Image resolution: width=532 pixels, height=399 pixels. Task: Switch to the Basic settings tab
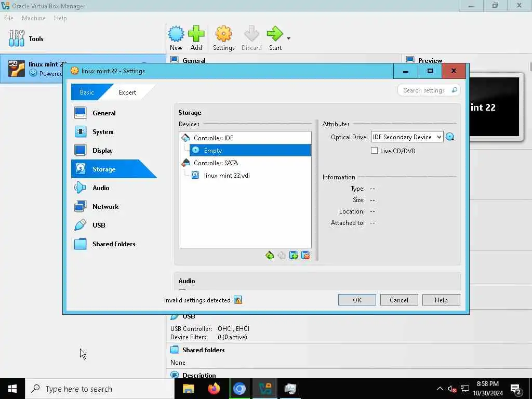87,92
